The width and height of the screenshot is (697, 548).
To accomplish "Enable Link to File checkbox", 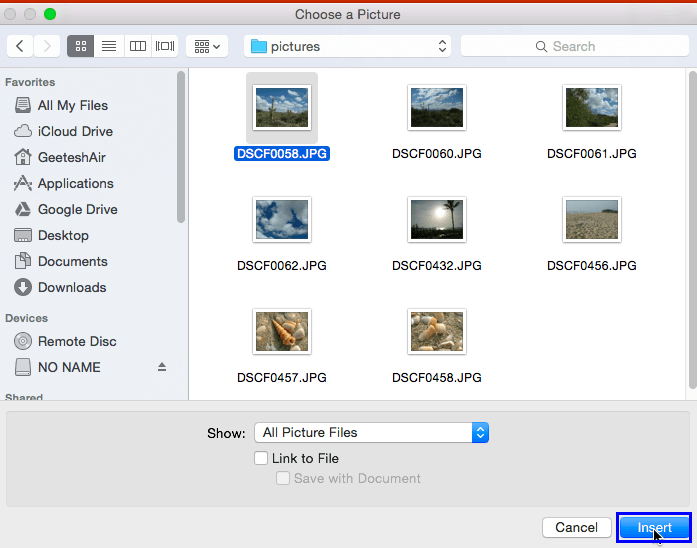I will point(261,458).
